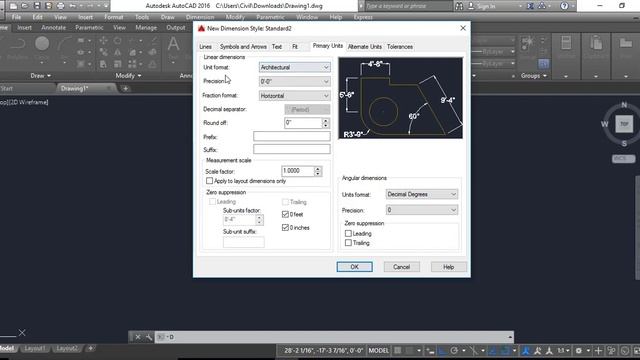The width and height of the screenshot is (640, 360).
Task: Open the Dimension menu in menu bar
Action: [x=200, y=17]
